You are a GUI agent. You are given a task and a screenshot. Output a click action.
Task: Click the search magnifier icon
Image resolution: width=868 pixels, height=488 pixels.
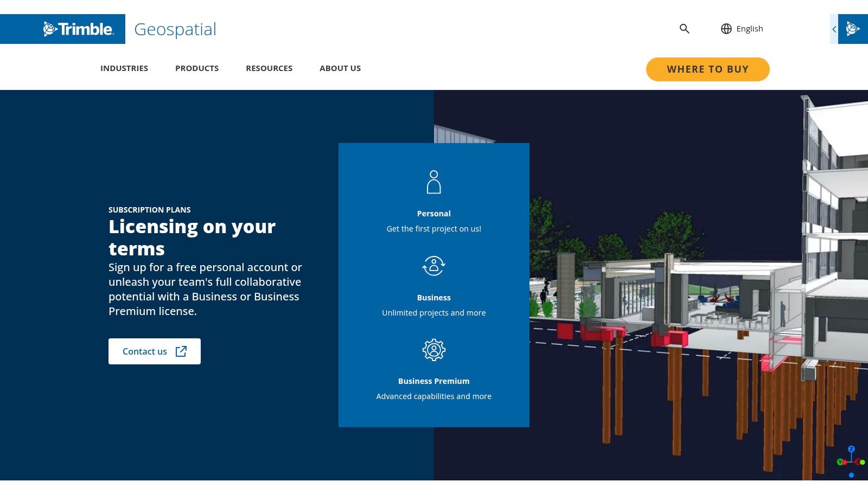pyautogui.click(x=685, y=29)
